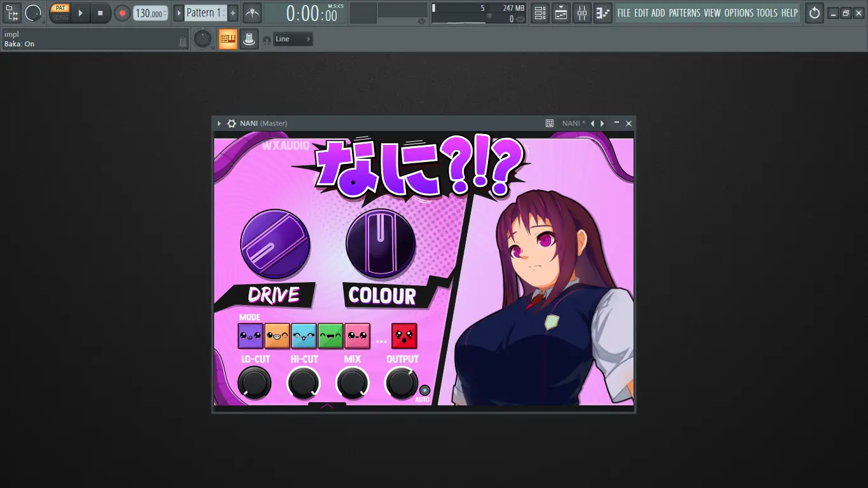Image resolution: width=868 pixels, height=488 pixels.
Task: Click the metronome circle knob in the top toolbar
Action: (x=33, y=13)
